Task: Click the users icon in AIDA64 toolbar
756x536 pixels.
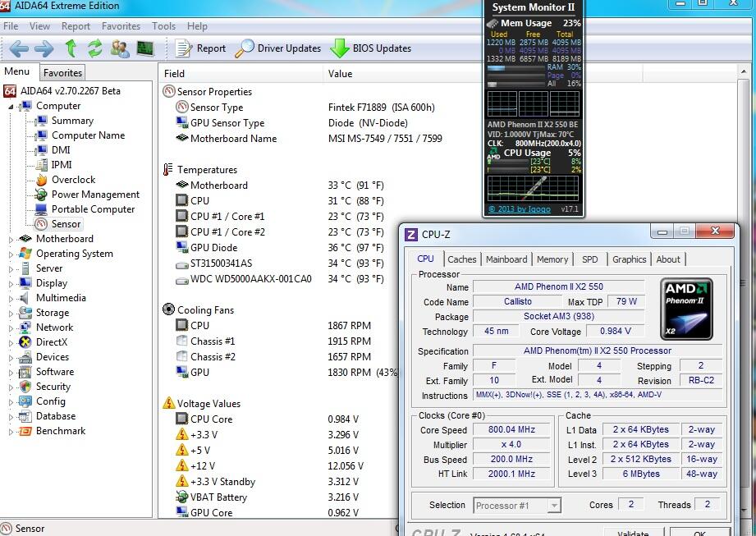Action: [x=120, y=48]
